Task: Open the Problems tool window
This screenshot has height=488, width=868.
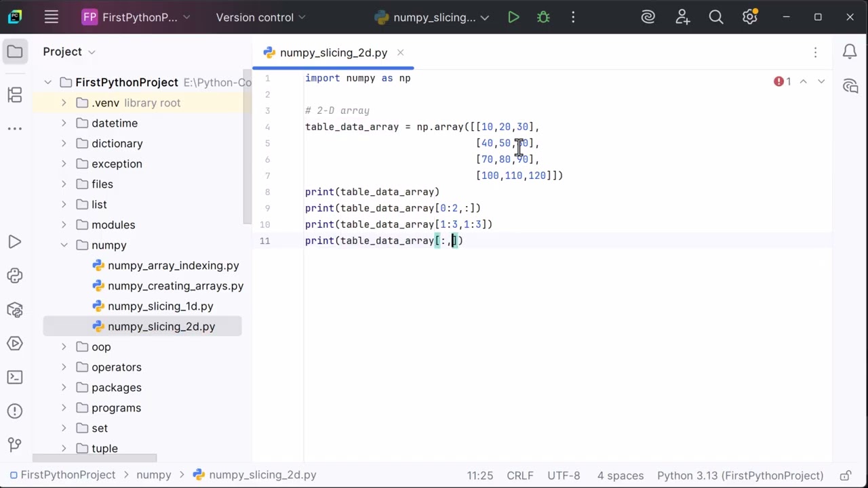Action: pyautogui.click(x=15, y=411)
